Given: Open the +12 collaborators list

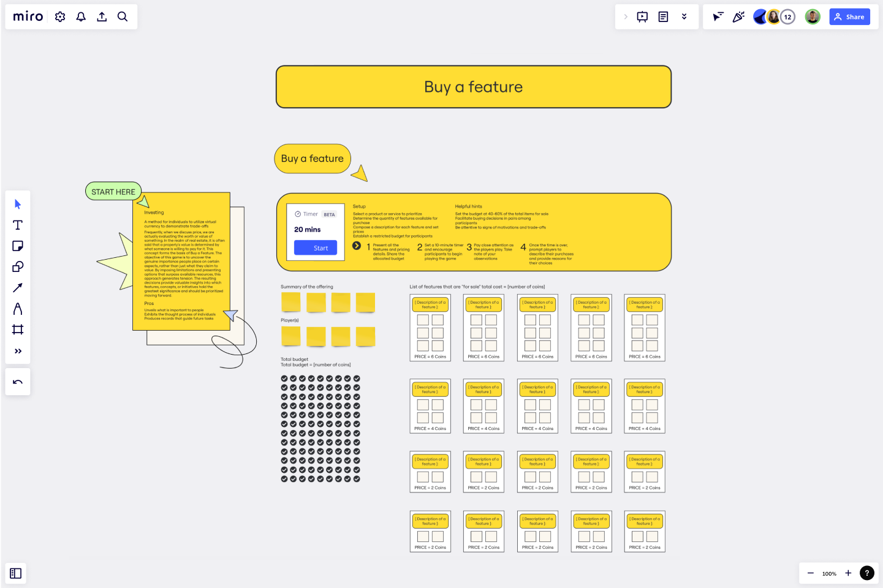Looking at the screenshot, I should pyautogui.click(x=788, y=17).
